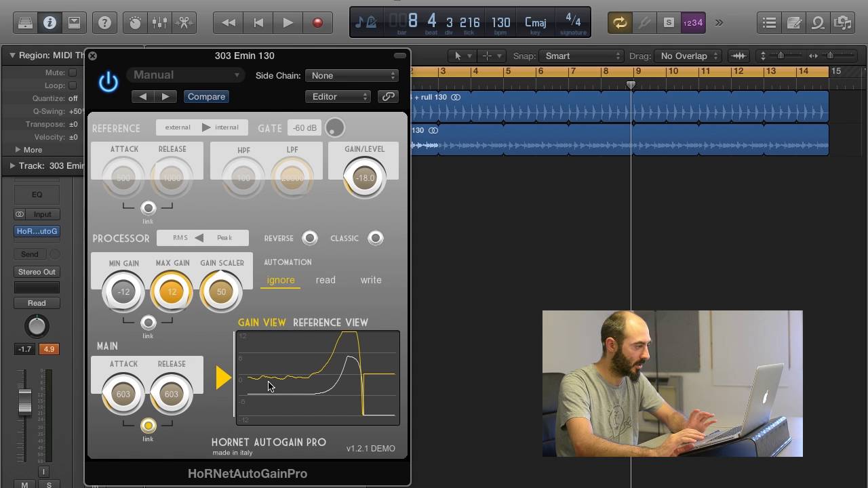Click the Compare button
The width and height of the screenshot is (868, 488).
pos(206,97)
